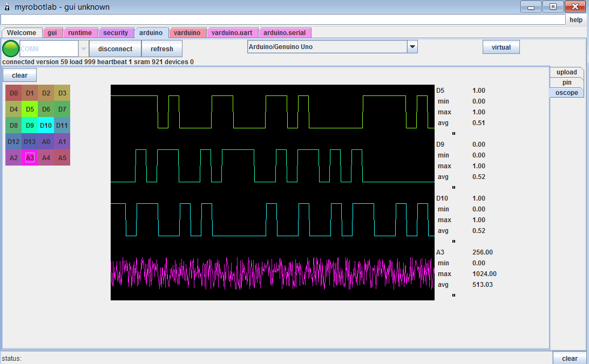This screenshot has height=364, width=589.
Task: Clear the oscilloscope using top clear button
Action: [x=19, y=75]
